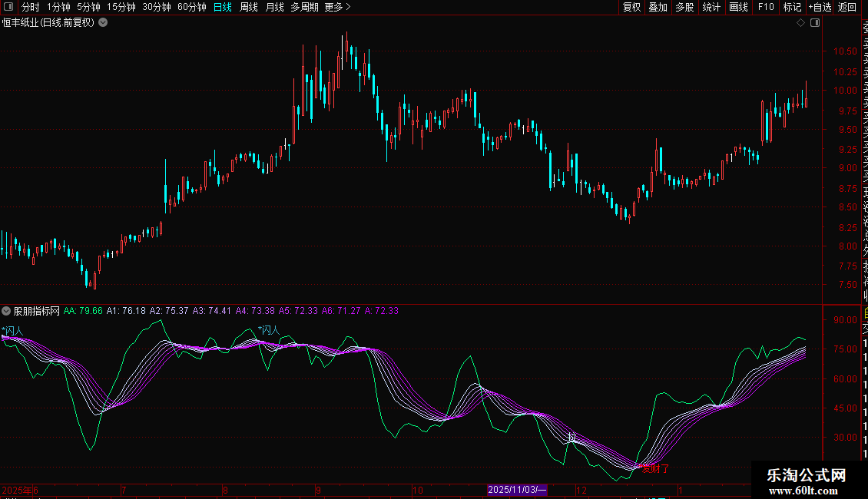Click the 返回 back button

click(847, 7)
